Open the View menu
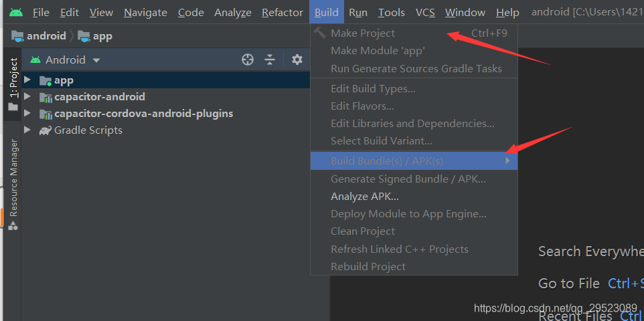This screenshot has width=644, height=321. click(x=102, y=13)
